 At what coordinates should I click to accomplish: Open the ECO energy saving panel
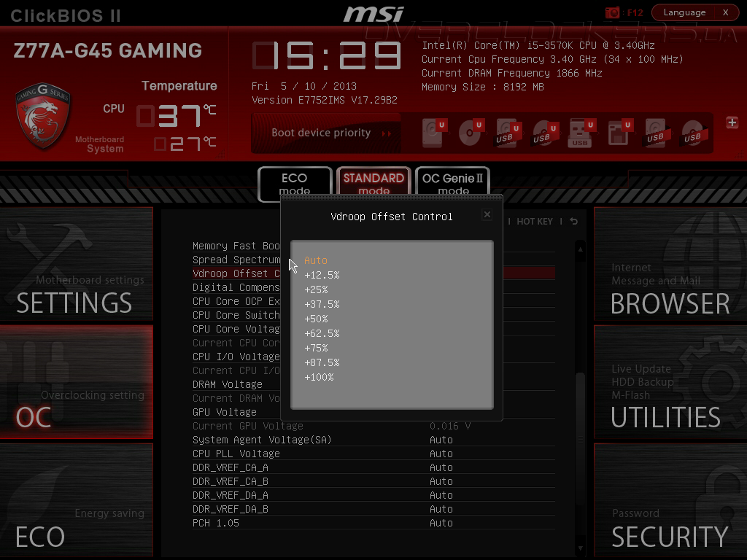76,500
